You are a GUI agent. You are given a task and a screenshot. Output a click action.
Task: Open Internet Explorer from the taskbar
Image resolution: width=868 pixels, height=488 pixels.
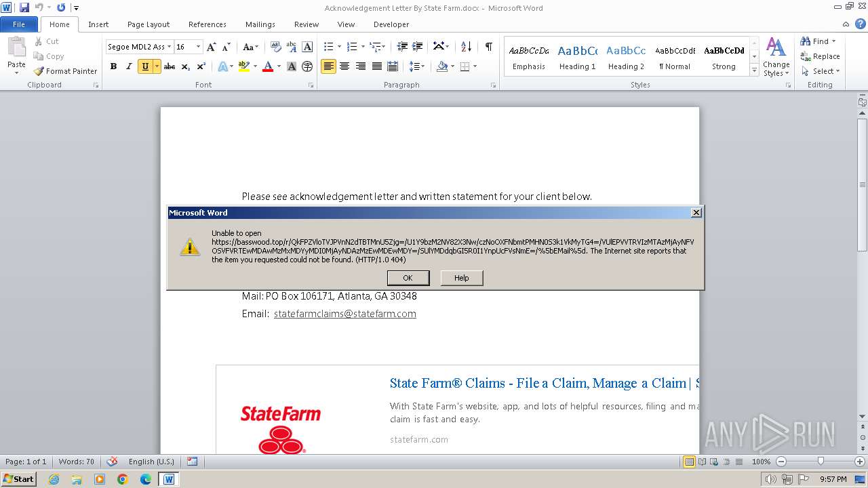[54, 479]
